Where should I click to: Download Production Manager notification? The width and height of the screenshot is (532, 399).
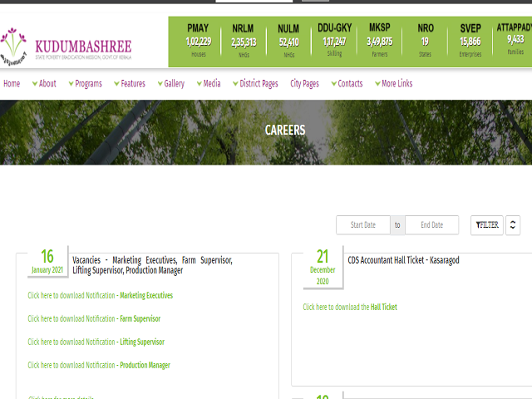pos(99,365)
